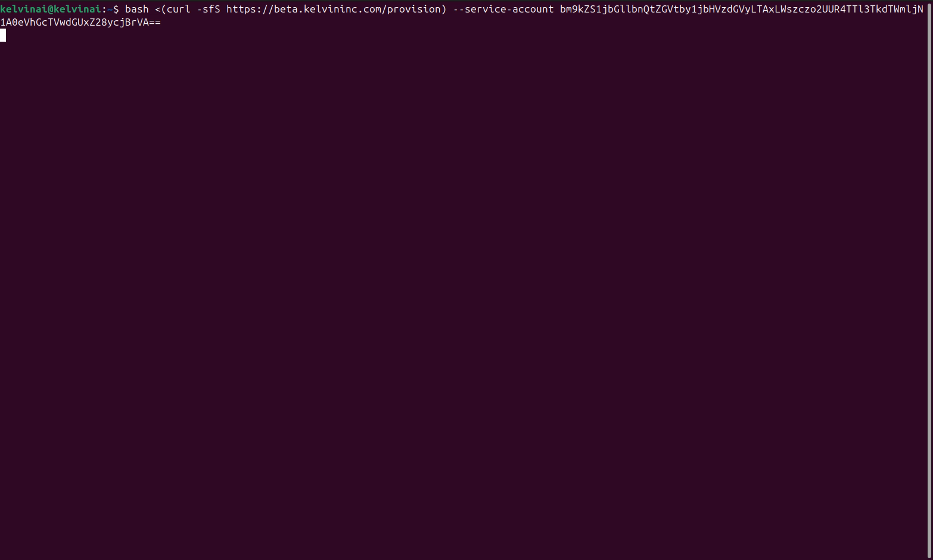The image size is (933, 560).
Task: Click the terminal vertical scrollbar
Action: 930,280
